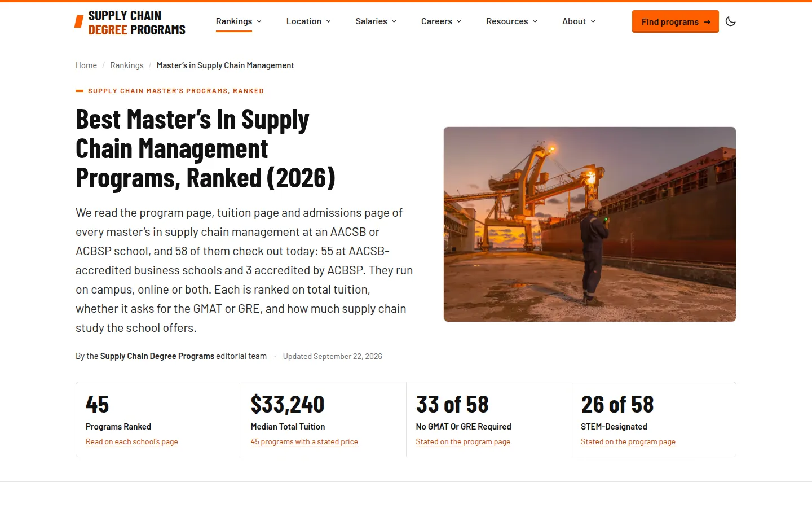
Task: Open the About dropdown
Action: click(x=579, y=21)
